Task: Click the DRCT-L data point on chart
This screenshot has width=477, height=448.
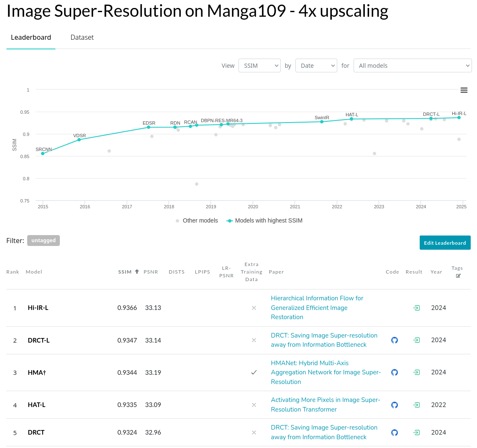Action: 431,118
